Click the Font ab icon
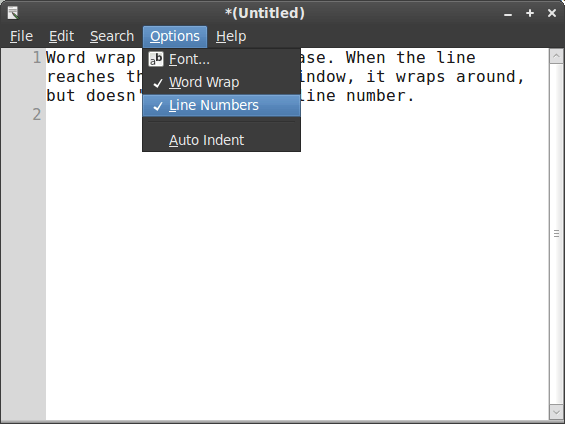This screenshot has width=565, height=424. tap(156, 59)
